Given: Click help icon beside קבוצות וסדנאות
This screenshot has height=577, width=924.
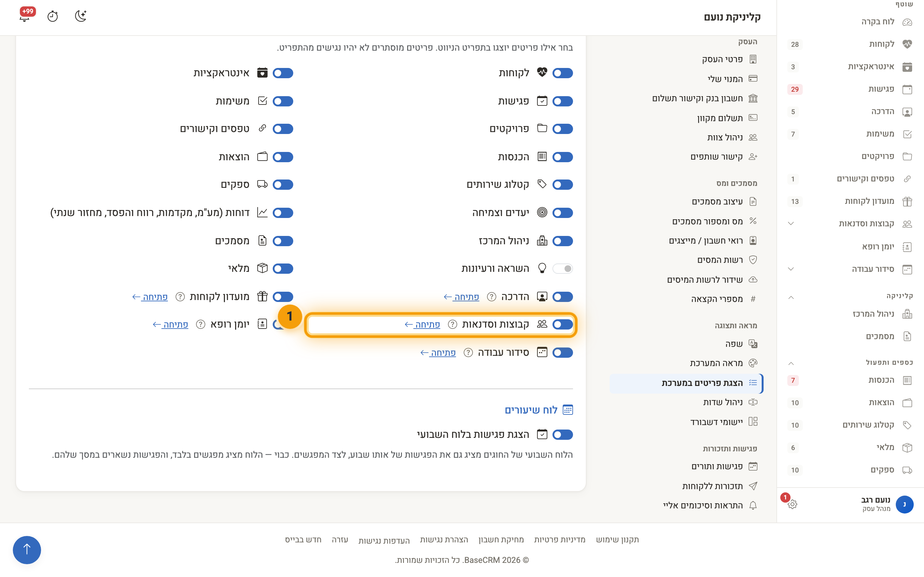Looking at the screenshot, I should 452,324.
